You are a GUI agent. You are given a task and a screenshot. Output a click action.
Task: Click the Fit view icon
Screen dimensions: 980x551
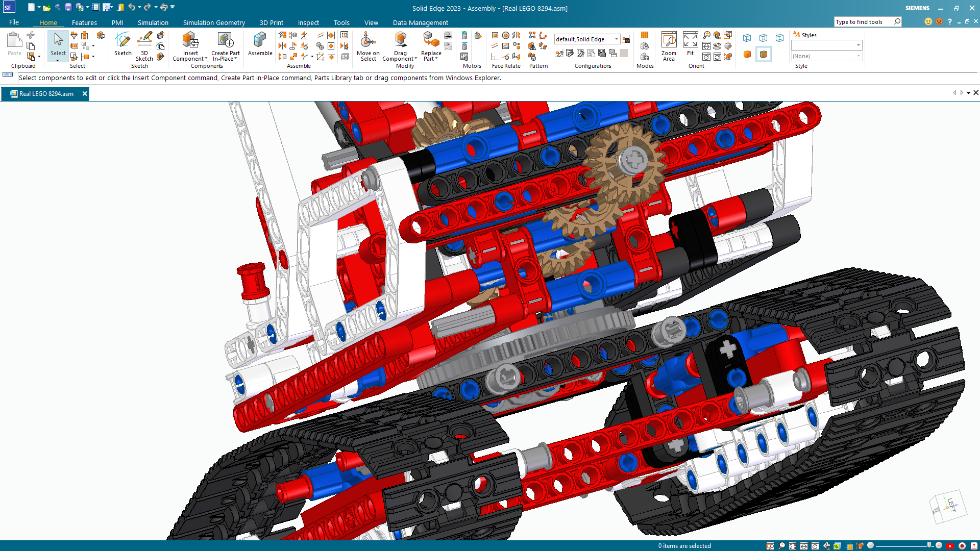coord(690,40)
